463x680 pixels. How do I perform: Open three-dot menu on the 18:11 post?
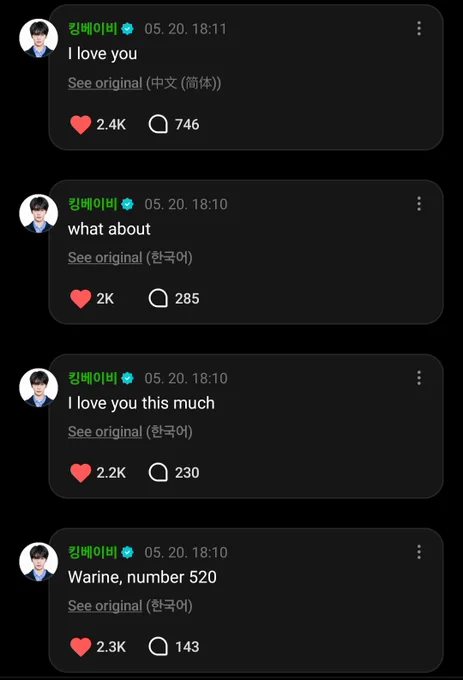[419, 29]
